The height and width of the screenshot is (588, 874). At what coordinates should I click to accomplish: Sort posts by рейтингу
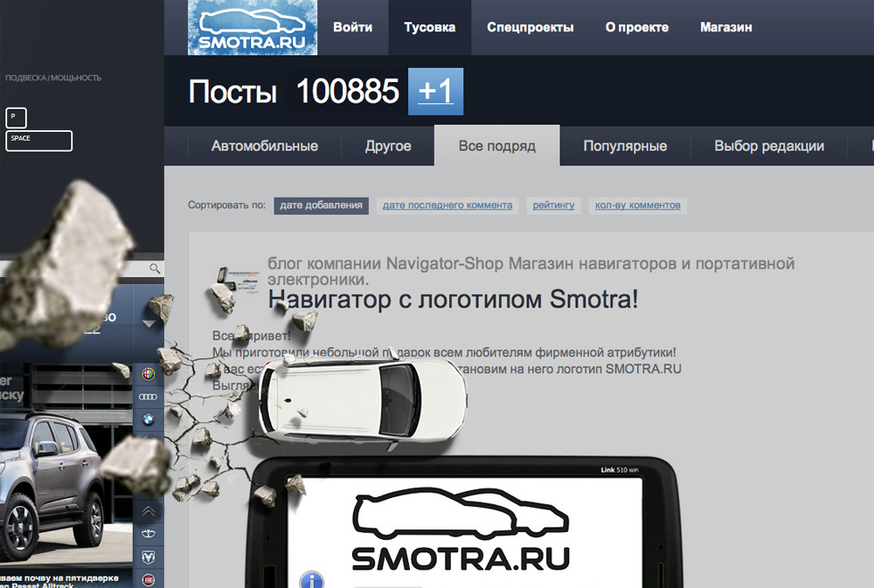click(x=553, y=205)
